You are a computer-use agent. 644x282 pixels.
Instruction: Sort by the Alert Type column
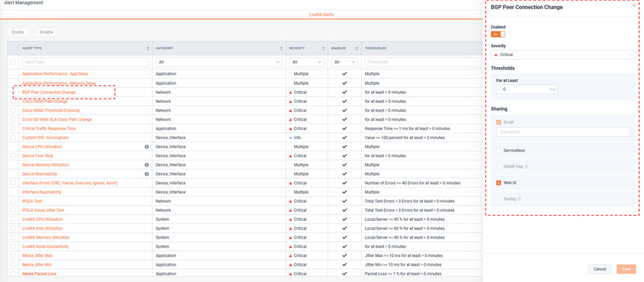tap(148, 48)
